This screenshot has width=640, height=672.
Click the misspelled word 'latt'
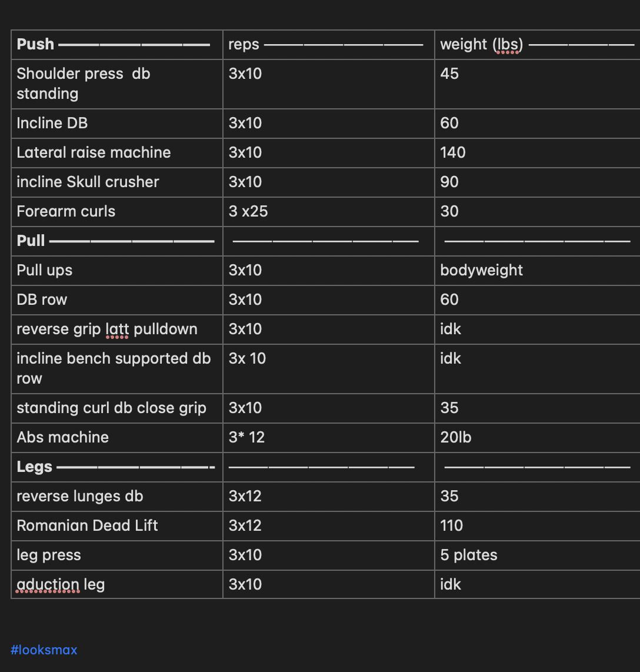(x=117, y=329)
